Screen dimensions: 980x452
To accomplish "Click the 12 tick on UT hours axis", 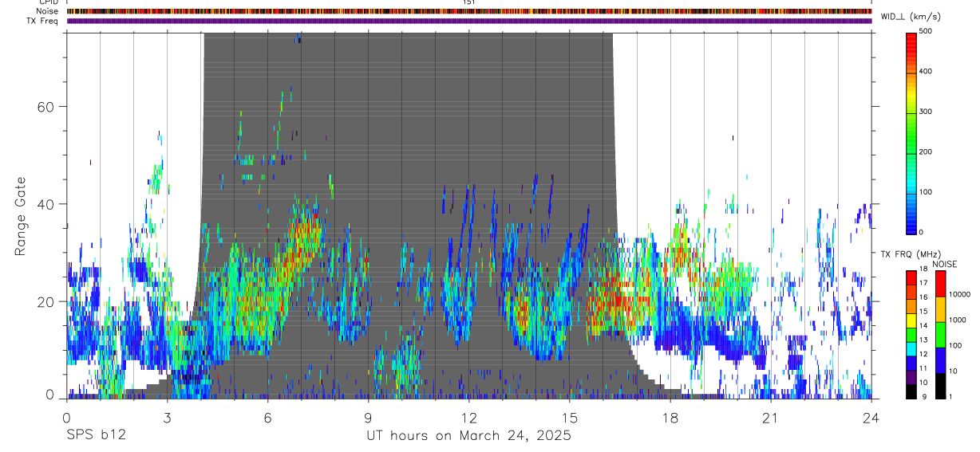I will (468, 417).
